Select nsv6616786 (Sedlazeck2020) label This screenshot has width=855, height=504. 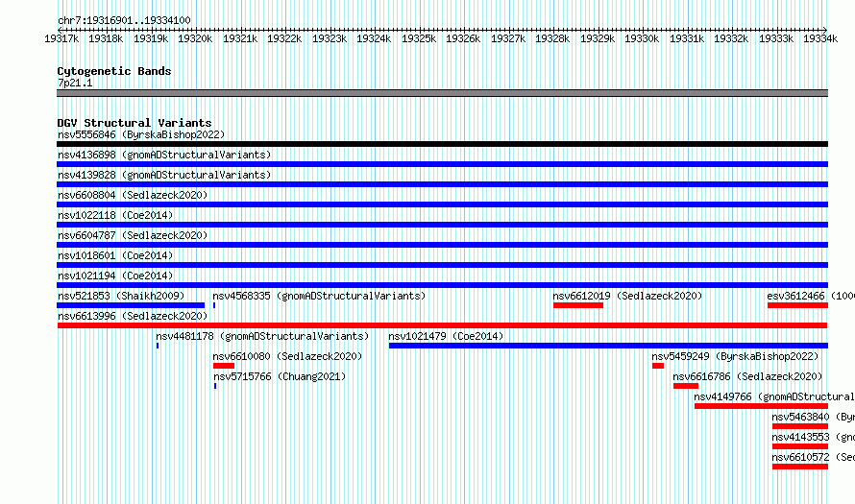click(x=747, y=376)
